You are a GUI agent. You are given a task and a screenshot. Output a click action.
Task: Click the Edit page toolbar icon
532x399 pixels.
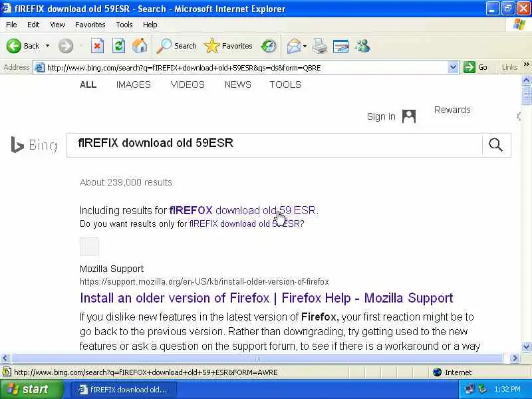tap(340, 46)
